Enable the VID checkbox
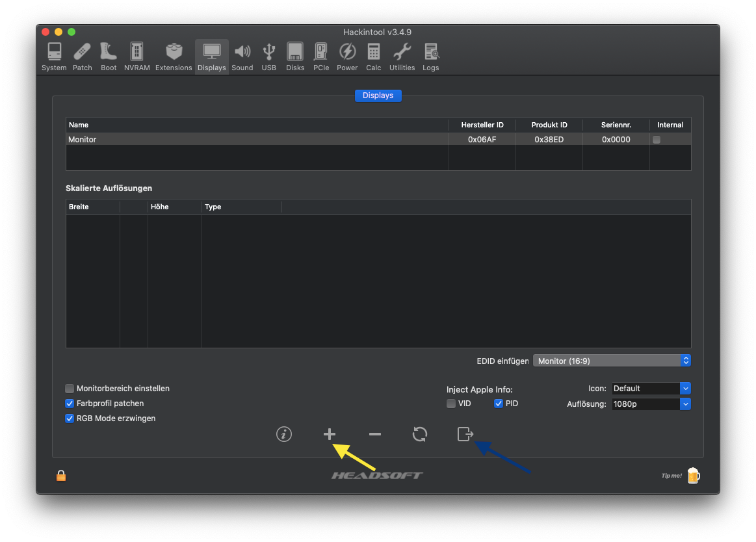 [450, 404]
